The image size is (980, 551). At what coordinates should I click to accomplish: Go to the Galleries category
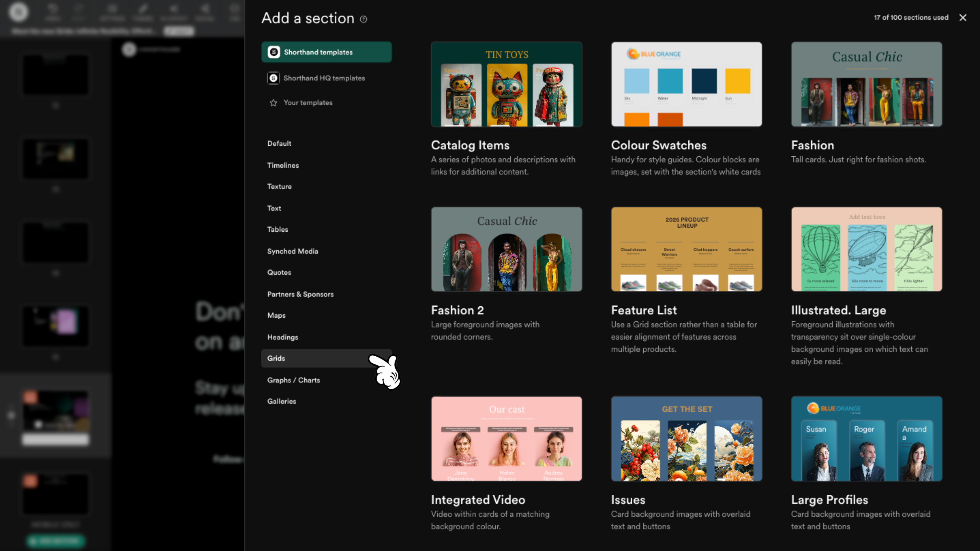point(281,401)
